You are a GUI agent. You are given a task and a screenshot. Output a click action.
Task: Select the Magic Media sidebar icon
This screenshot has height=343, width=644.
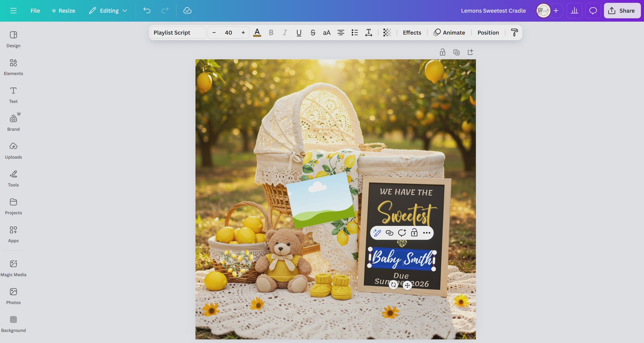13,268
